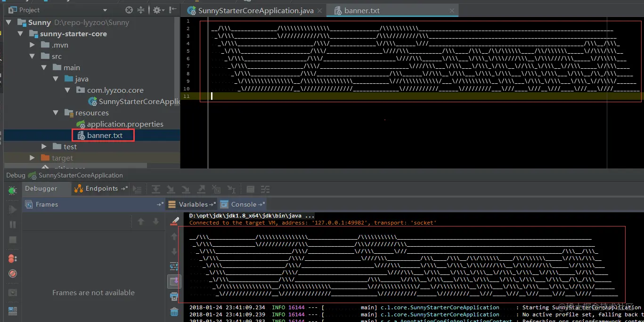Viewport: 644px width, 322px height.
Task: Click the console clear eraser icon
Action: [174, 221]
